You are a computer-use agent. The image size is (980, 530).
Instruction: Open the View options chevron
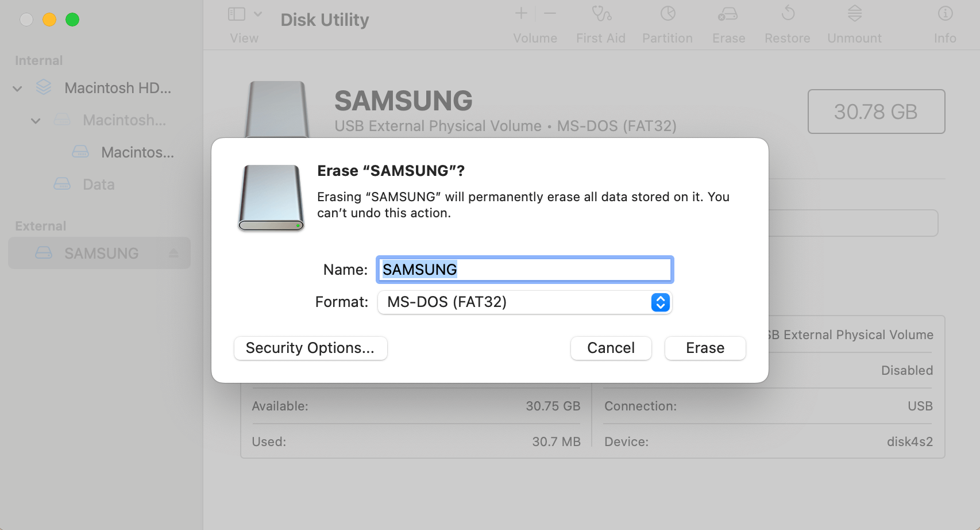pos(258,13)
